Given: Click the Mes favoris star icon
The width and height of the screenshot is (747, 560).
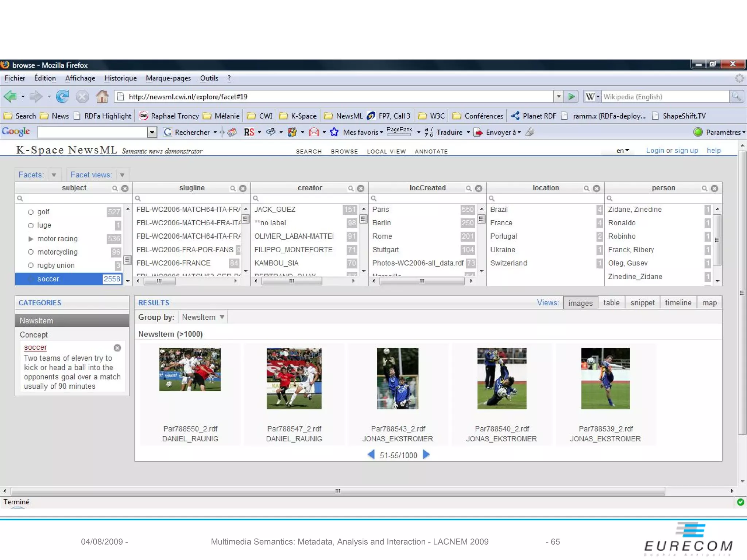Looking at the screenshot, I should pos(334,132).
